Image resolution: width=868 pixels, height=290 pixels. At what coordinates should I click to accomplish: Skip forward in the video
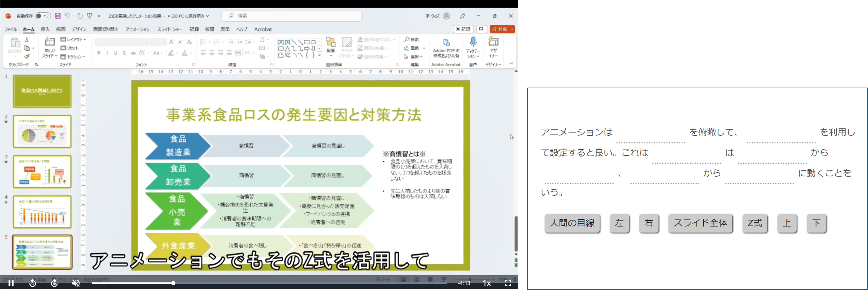click(54, 283)
